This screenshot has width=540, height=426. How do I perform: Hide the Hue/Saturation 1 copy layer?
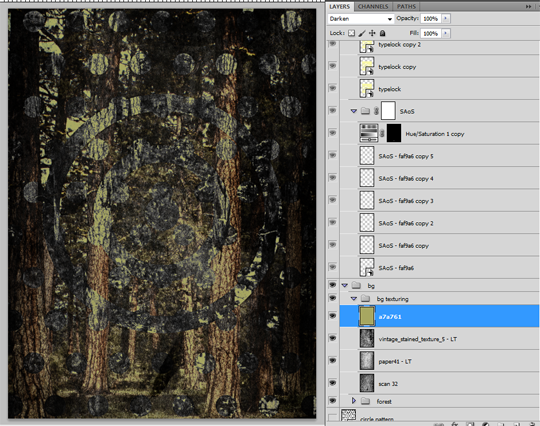(332, 133)
